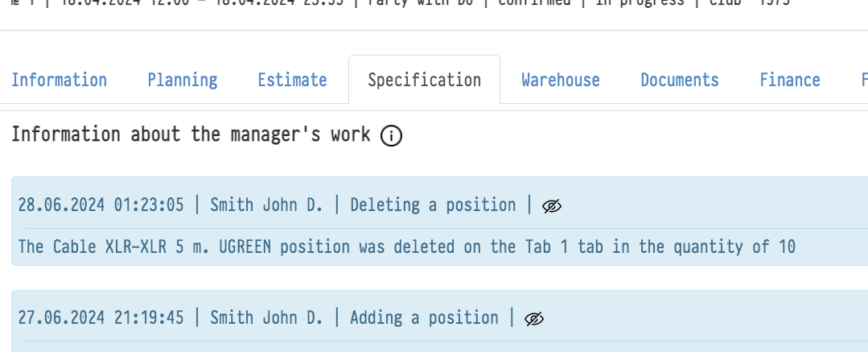Click the 28.06.2024 01:23:05 timestamp
The image size is (868, 352).
pos(101,205)
